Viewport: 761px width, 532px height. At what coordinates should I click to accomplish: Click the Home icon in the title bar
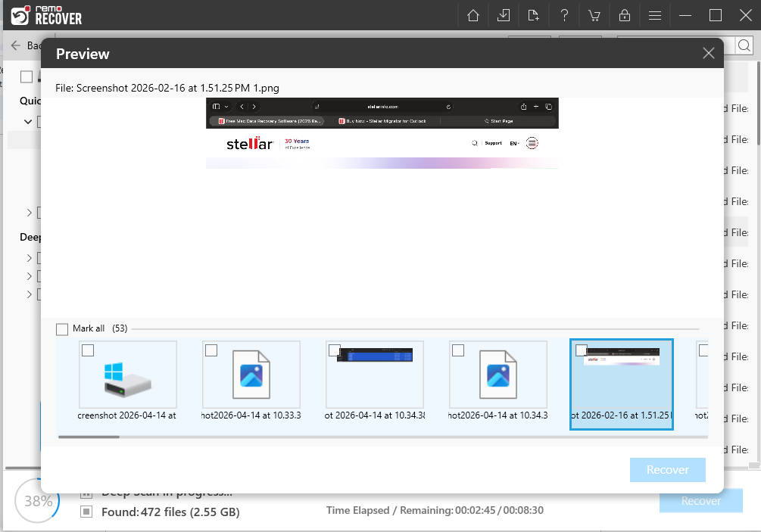coord(473,15)
